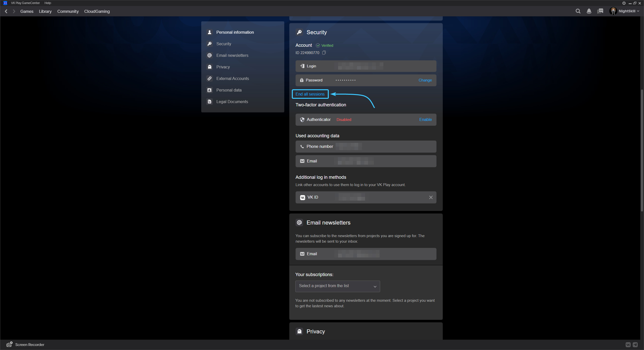Click Change next to Password
The image size is (644, 350).
click(425, 80)
